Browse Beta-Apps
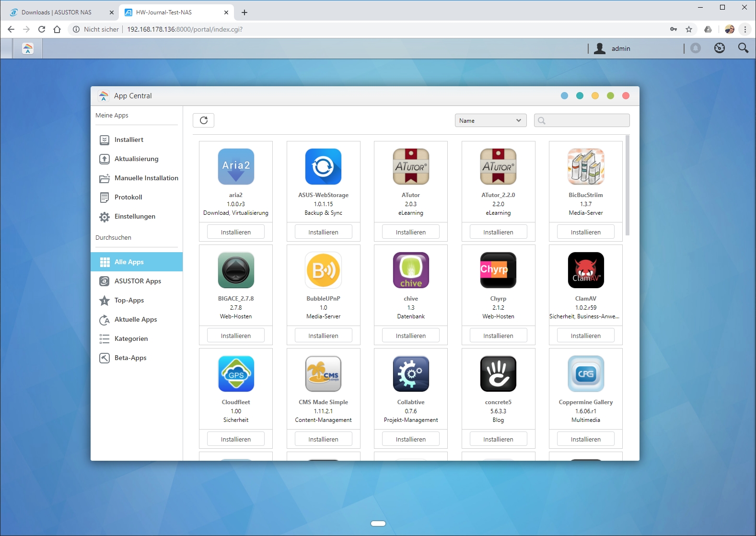 tap(137, 358)
